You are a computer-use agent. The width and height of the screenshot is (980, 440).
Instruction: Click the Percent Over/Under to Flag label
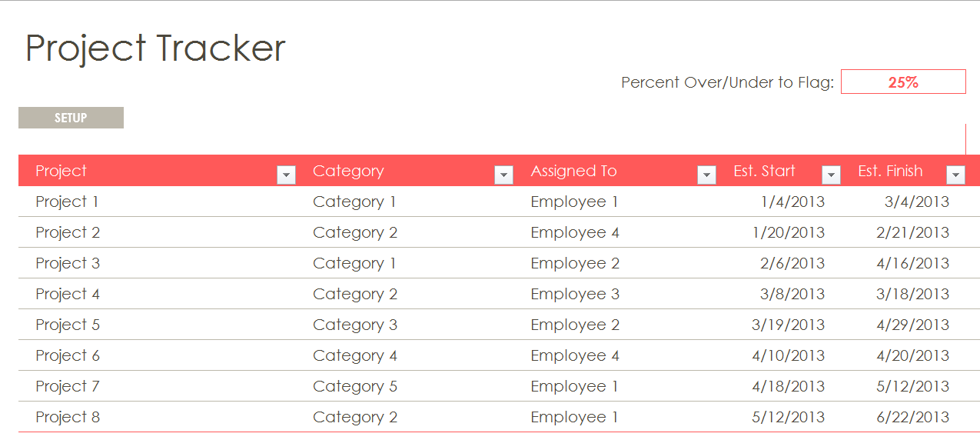(x=727, y=82)
